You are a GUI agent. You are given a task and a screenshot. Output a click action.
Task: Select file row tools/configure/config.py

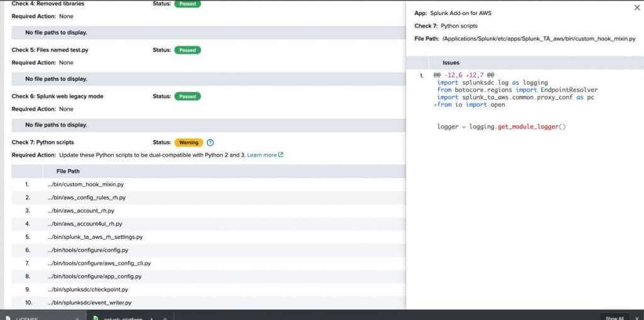coord(209,250)
